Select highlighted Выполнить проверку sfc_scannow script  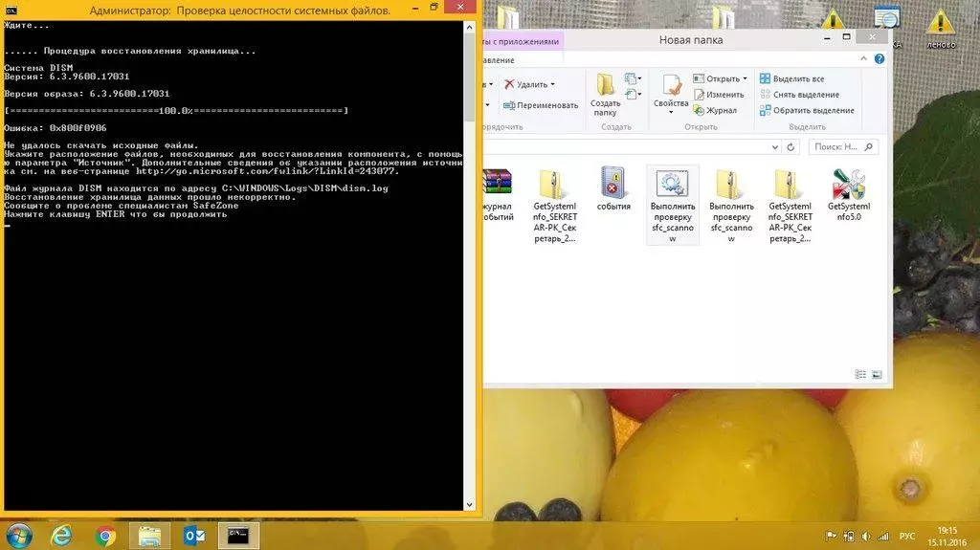(x=673, y=206)
